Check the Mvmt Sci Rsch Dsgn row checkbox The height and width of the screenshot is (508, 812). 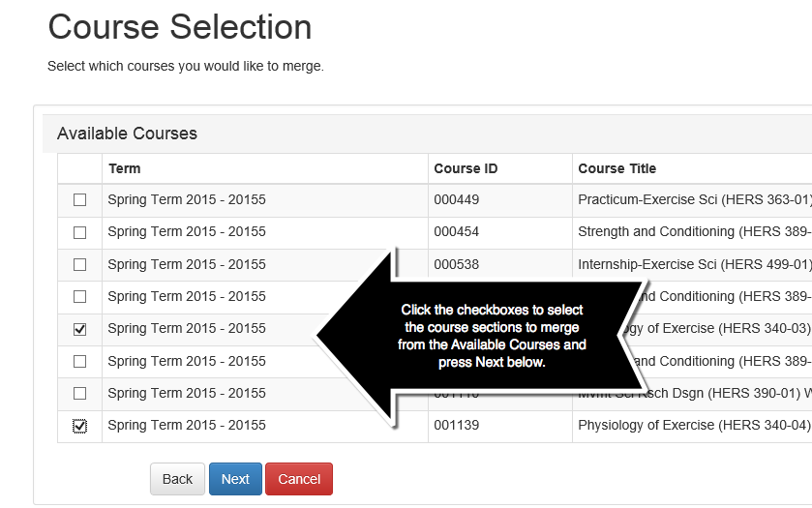79,394
